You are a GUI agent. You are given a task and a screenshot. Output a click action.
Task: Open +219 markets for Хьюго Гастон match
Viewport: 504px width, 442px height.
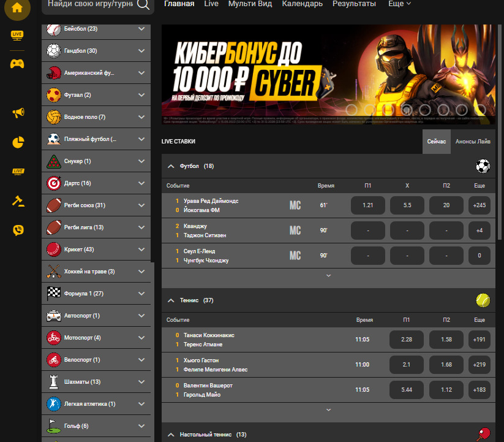coord(480,365)
